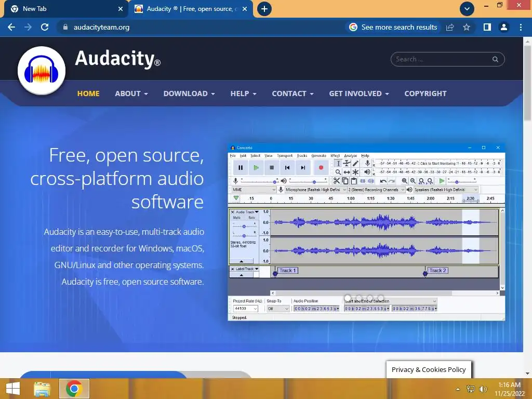Expand the GET INVOLVED navigation dropdown
The image size is (532, 399).
(358, 94)
